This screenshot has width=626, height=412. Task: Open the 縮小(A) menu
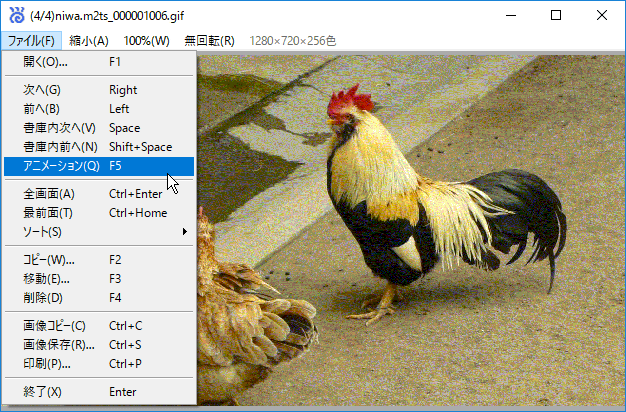pyautogui.click(x=89, y=41)
